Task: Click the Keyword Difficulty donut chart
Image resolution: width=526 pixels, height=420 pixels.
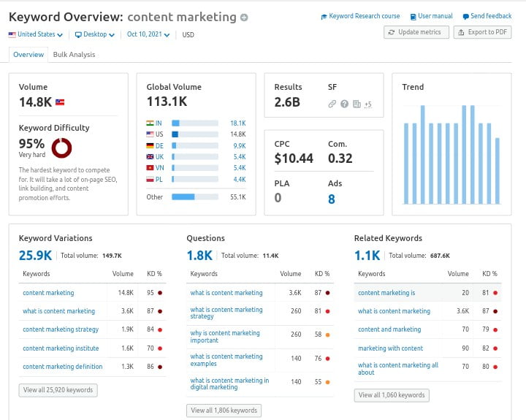Action: (61, 148)
